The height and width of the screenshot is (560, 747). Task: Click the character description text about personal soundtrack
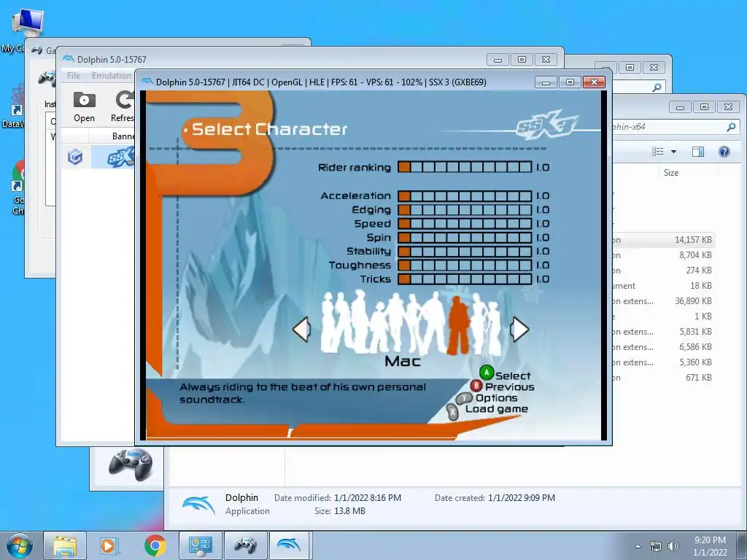(x=303, y=393)
